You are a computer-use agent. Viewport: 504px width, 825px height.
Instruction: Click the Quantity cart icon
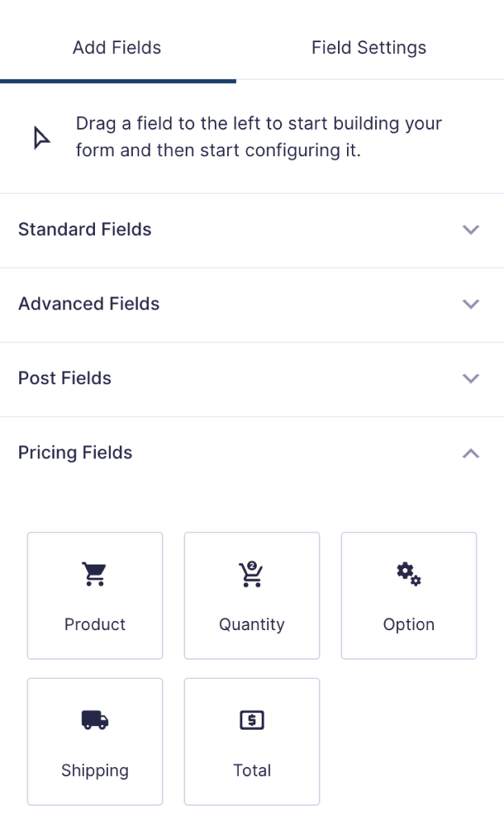(251, 574)
